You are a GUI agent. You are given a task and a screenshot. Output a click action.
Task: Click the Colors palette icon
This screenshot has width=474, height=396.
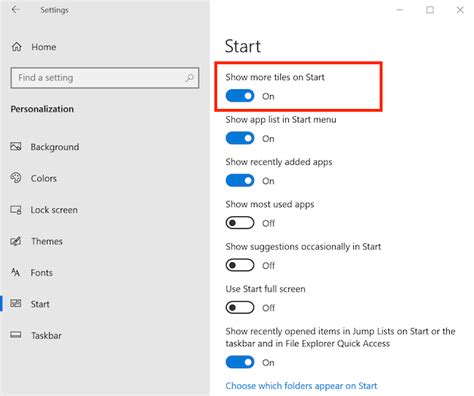click(x=16, y=178)
